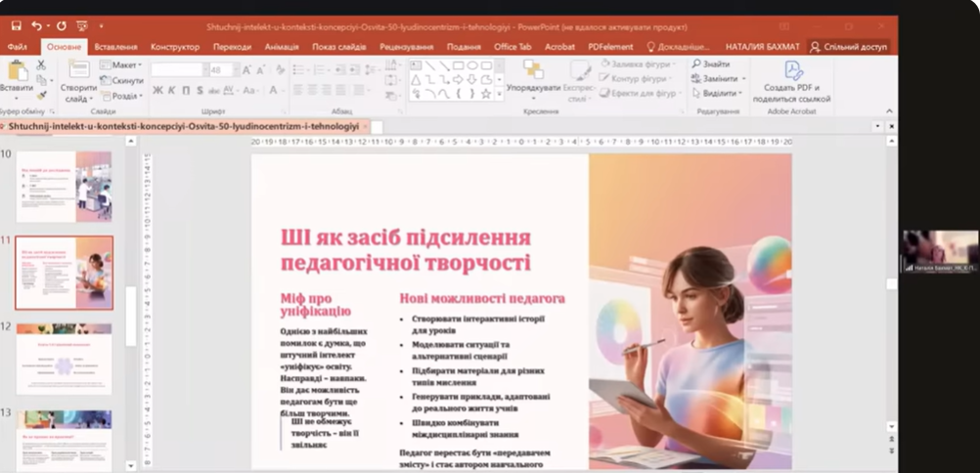Create a new slide with Створити слайд
This screenshot has width=980, height=473.
point(78,78)
